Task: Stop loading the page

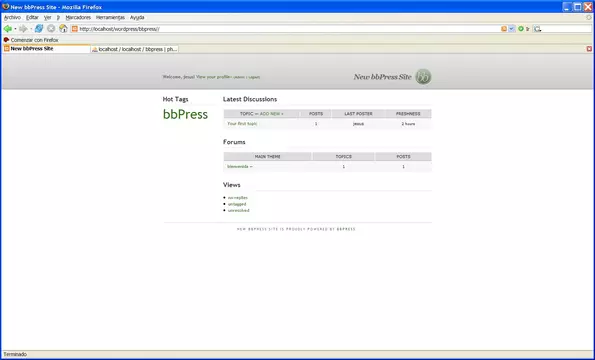Action: (51, 29)
